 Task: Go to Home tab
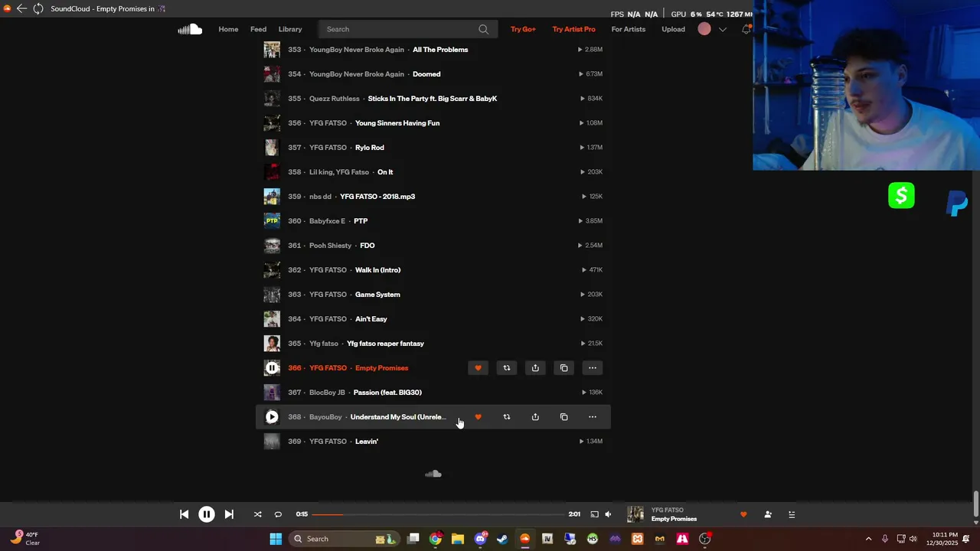pos(228,29)
